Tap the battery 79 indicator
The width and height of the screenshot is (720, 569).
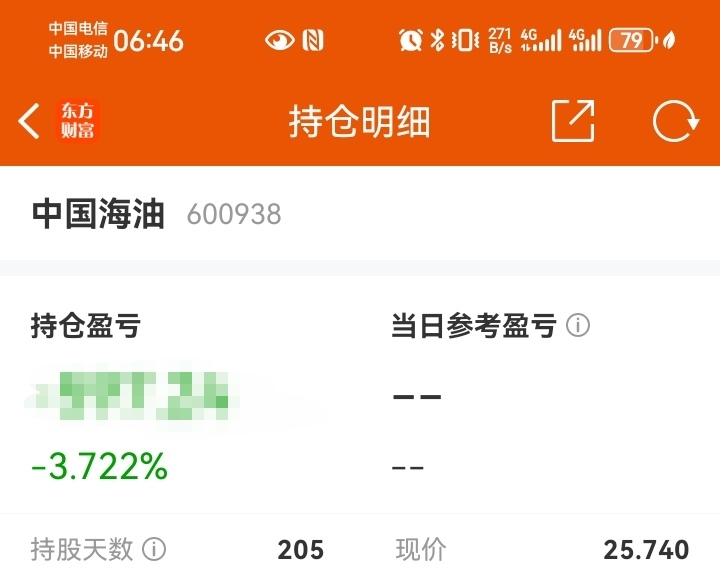pos(631,40)
